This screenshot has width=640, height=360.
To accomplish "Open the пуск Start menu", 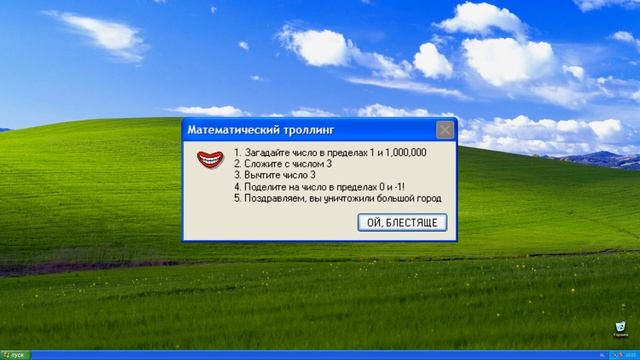I will coord(15,355).
